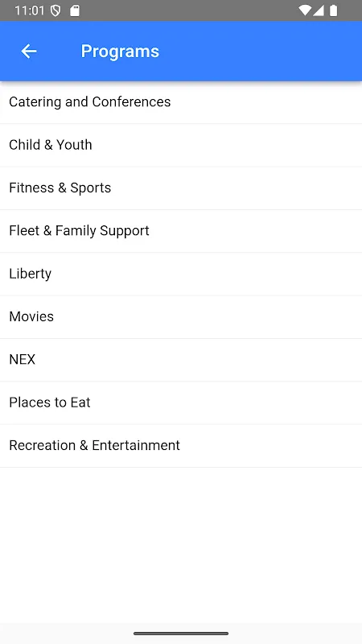
Task: Select Movies from the list
Action: [181, 316]
